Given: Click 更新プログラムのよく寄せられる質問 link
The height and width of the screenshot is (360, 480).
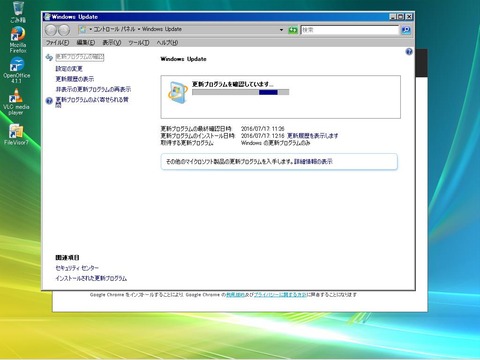Looking at the screenshot, I should [x=92, y=102].
